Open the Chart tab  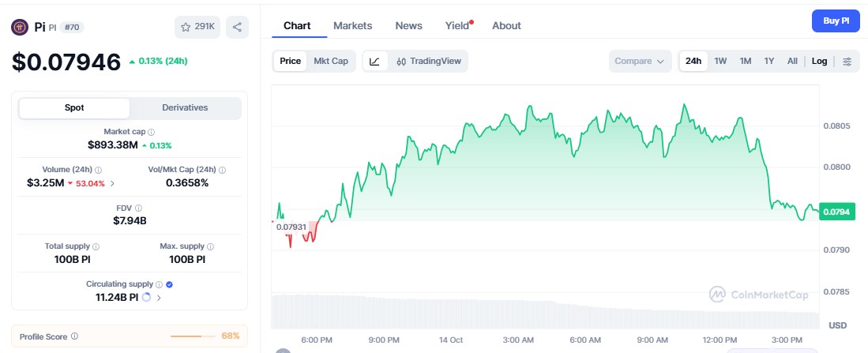(x=297, y=26)
